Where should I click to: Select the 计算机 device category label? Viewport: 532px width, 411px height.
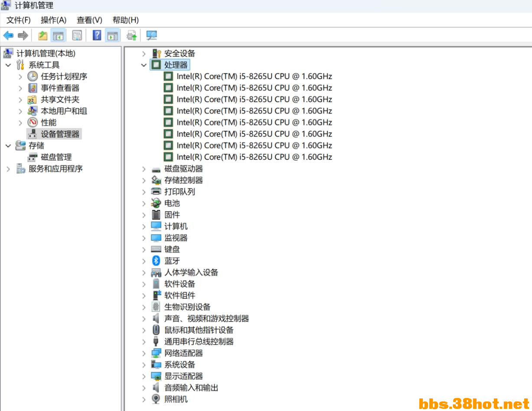tap(176, 226)
